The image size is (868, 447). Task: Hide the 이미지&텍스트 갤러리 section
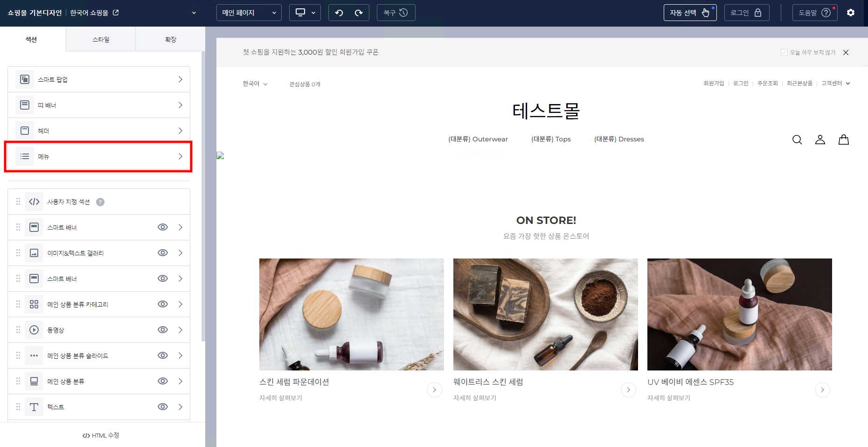click(x=163, y=253)
